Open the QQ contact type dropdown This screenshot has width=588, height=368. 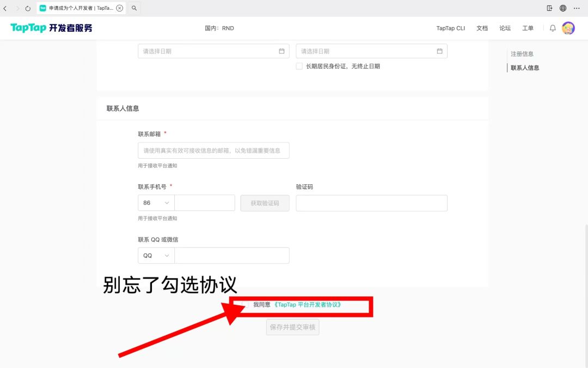click(156, 255)
